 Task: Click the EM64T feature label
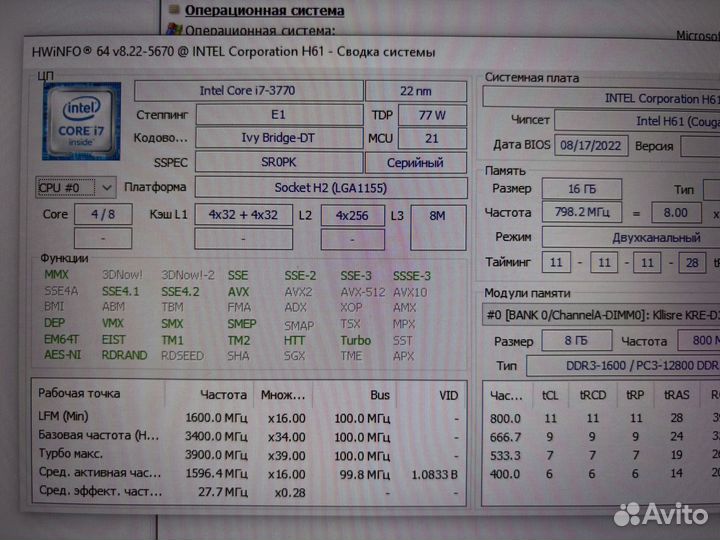point(62,339)
